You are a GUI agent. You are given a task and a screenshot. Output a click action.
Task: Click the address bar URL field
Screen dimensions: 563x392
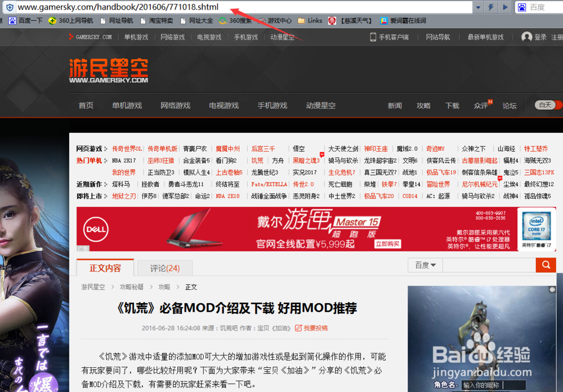tap(244, 7)
